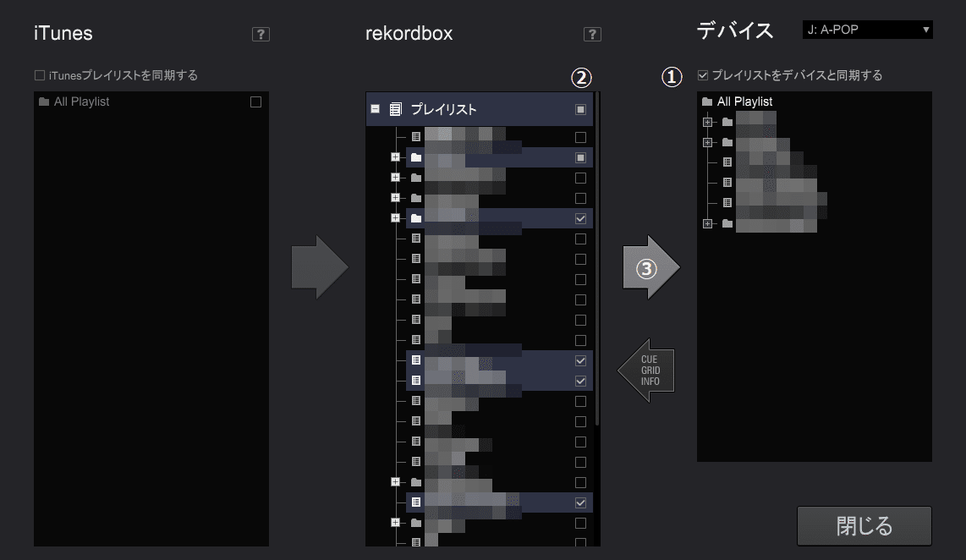
Task: Expand the first folder under device All Playlist
Action: point(707,122)
